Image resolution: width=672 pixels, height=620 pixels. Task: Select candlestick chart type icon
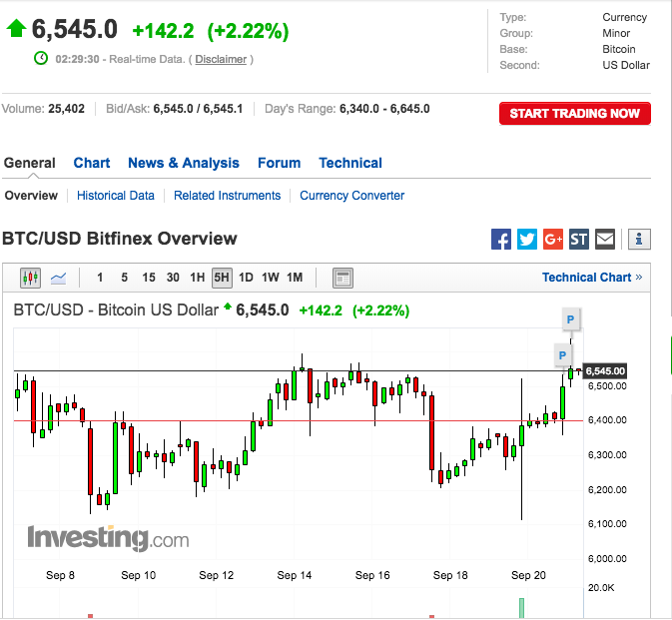click(30, 279)
